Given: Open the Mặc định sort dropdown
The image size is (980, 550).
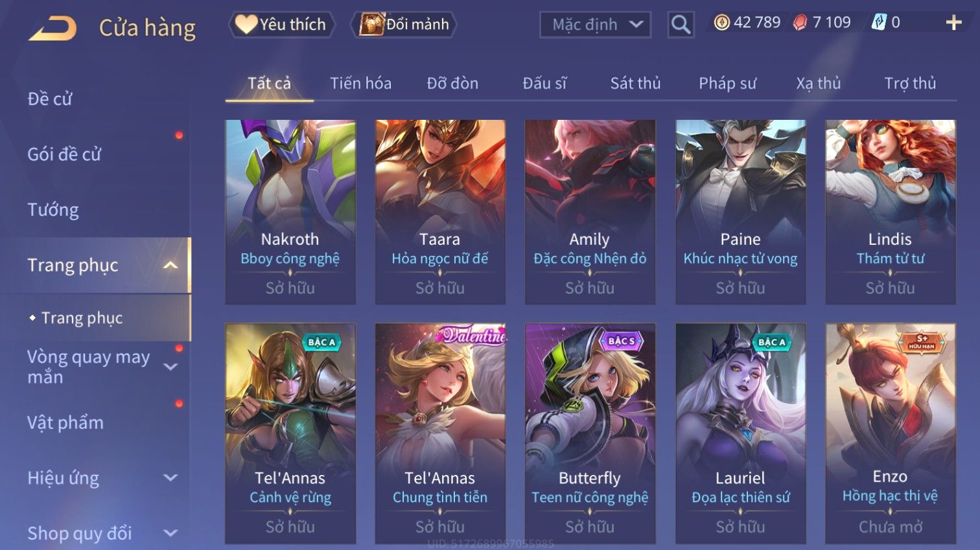Looking at the screenshot, I should coord(596,25).
